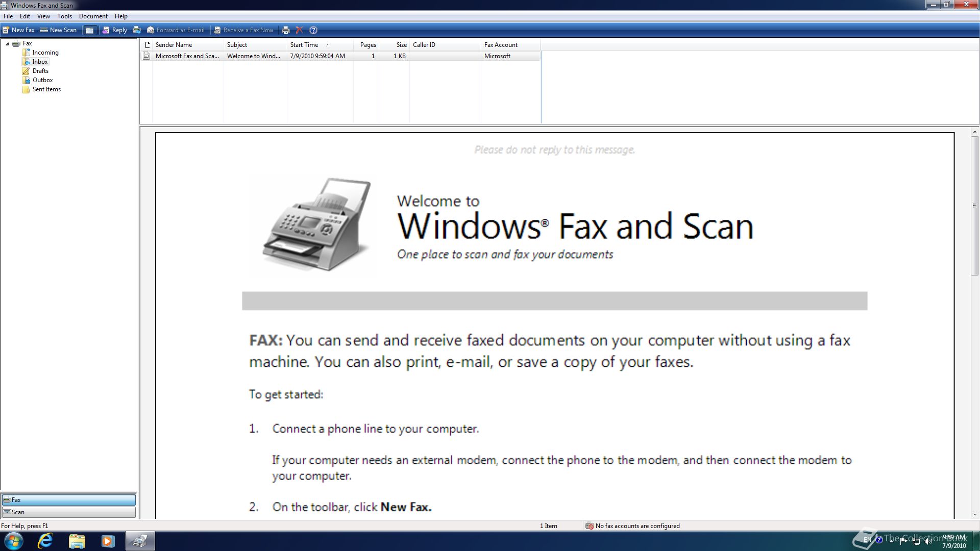
Task: Sort by the Fax Account column
Action: point(510,45)
